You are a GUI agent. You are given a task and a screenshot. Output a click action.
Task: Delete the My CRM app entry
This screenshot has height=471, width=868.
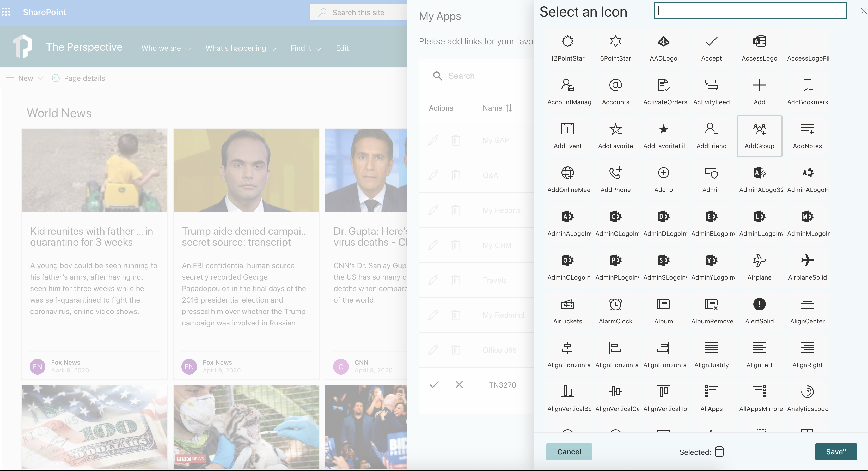(x=456, y=245)
